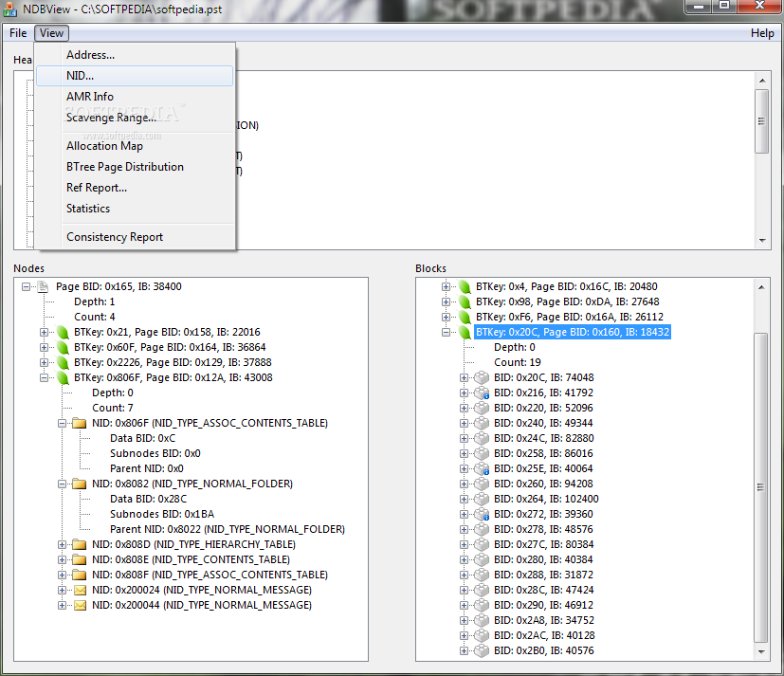This screenshot has width=784, height=676.
Task: Open the File menu
Action: click(18, 33)
